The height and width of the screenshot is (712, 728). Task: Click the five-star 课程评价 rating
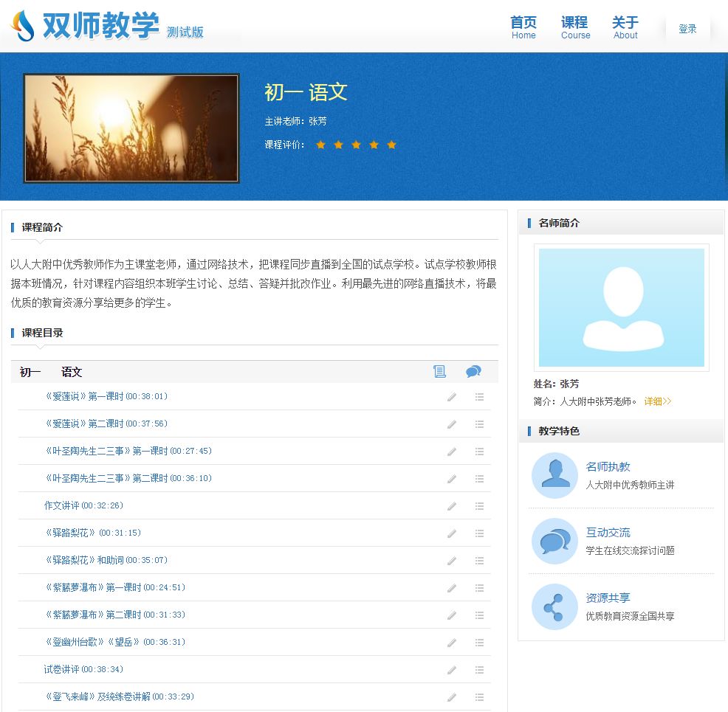point(356,145)
